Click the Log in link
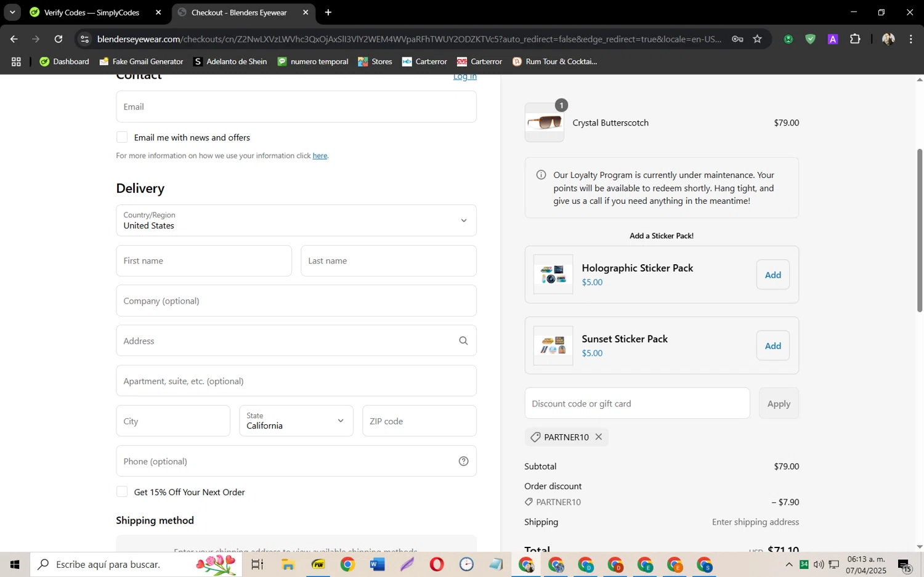Image resolution: width=924 pixels, height=577 pixels. click(465, 77)
